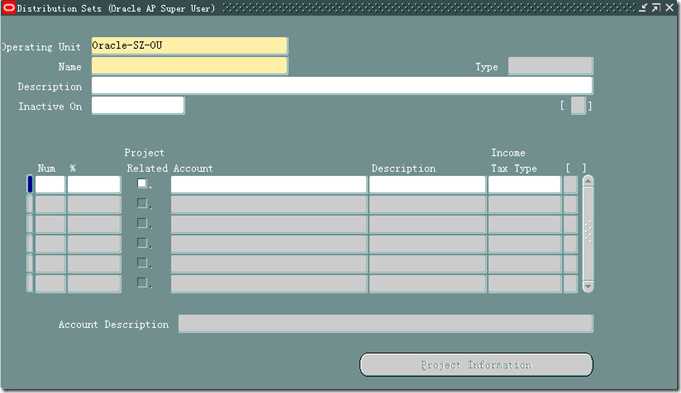Click the Account field in second row

click(x=269, y=204)
